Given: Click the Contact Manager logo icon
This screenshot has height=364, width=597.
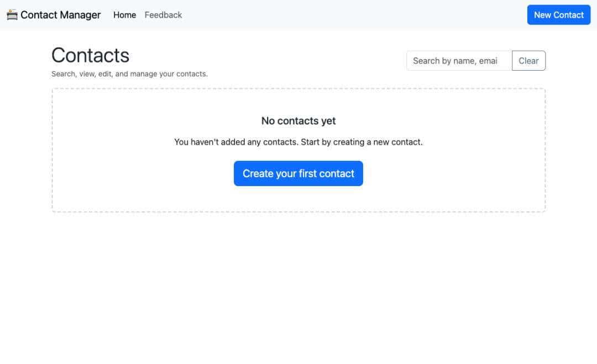Looking at the screenshot, I should pyautogui.click(x=12, y=15).
